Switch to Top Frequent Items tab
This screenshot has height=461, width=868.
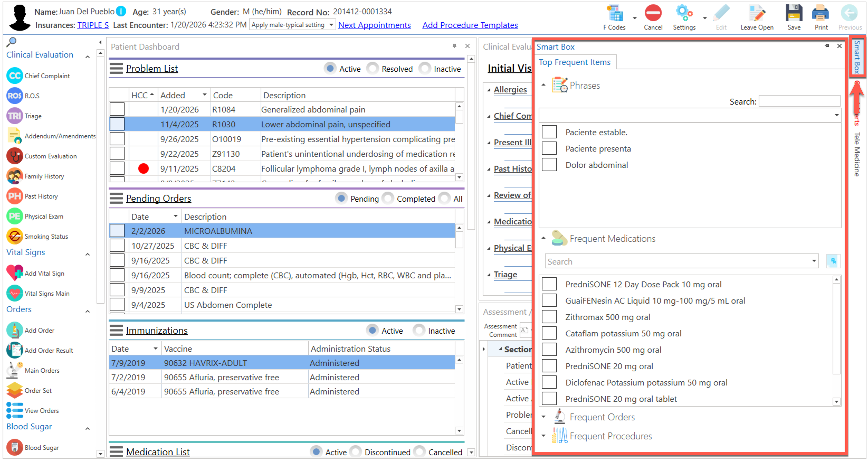click(x=574, y=62)
